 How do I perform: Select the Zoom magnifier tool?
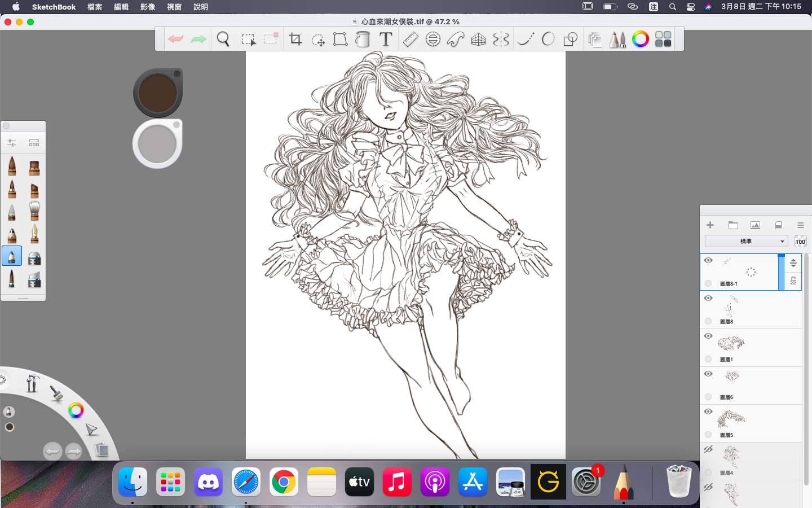point(223,39)
